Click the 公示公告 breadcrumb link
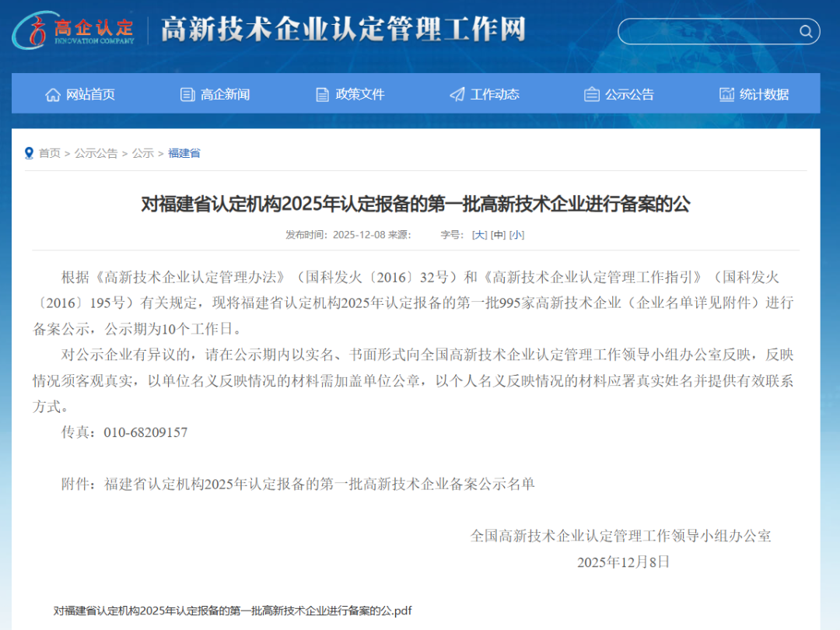This screenshot has height=630, width=840. click(95, 153)
